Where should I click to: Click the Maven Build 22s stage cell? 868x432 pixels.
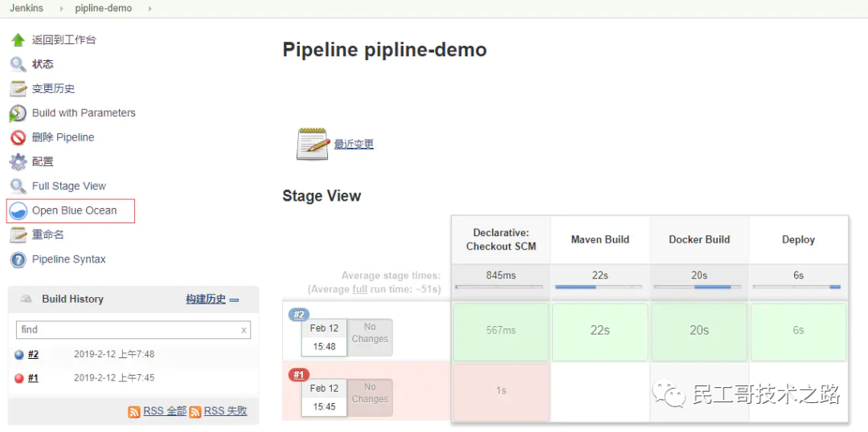tap(600, 331)
